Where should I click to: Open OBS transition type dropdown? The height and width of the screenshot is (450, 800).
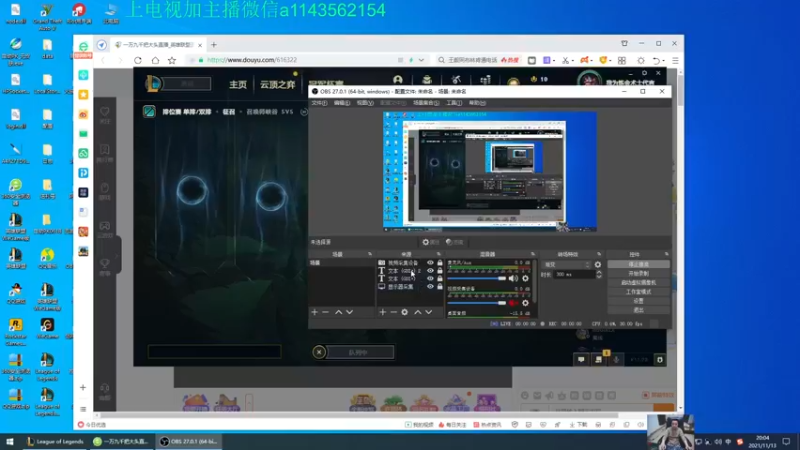[567, 265]
